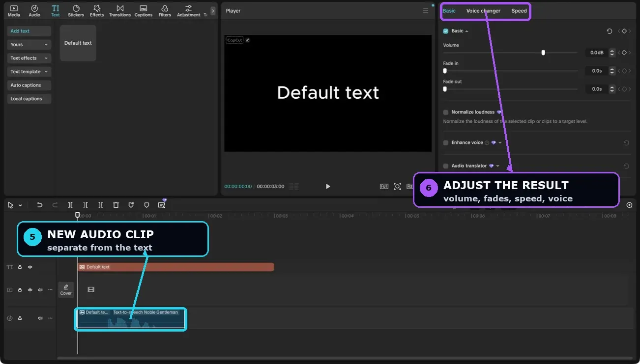Screen dimensions: 640x364
Task: Click the Delete trash icon
Action: 116,205
